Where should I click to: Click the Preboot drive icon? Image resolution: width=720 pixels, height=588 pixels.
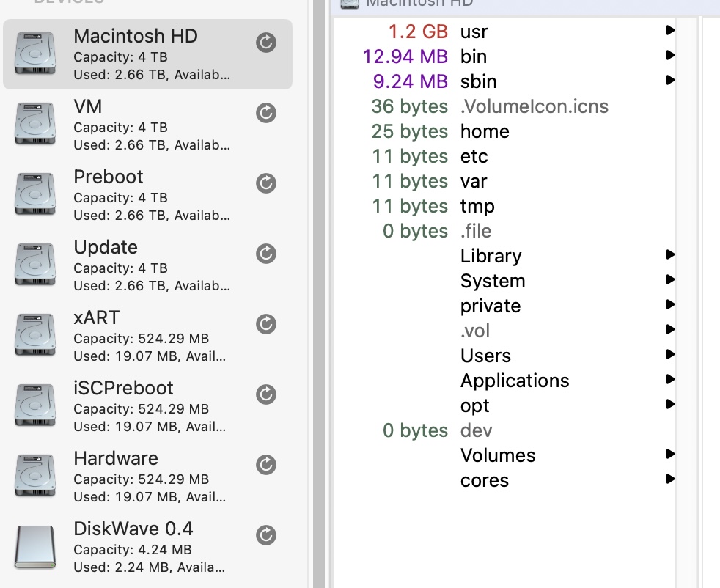pyautogui.click(x=35, y=194)
